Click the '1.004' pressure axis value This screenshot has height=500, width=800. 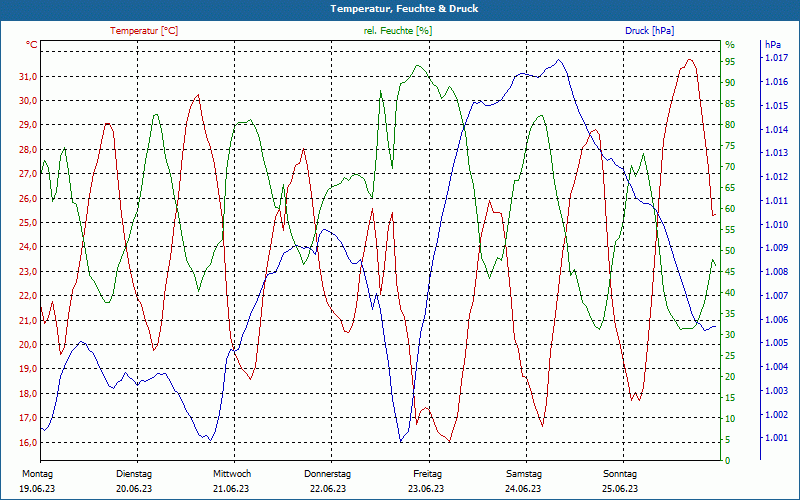(x=776, y=367)
